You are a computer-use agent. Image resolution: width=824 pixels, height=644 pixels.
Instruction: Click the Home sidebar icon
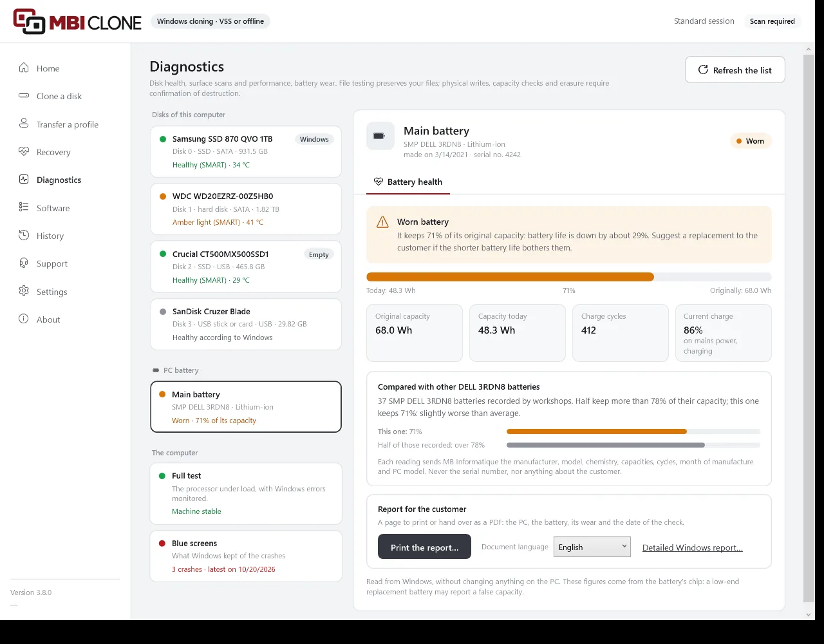[24, 68]
